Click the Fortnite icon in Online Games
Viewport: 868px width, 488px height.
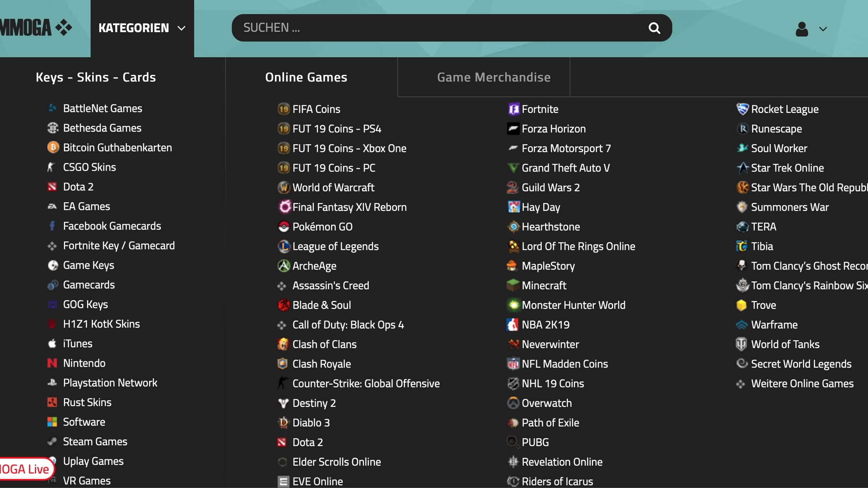[x=513, y=109]
